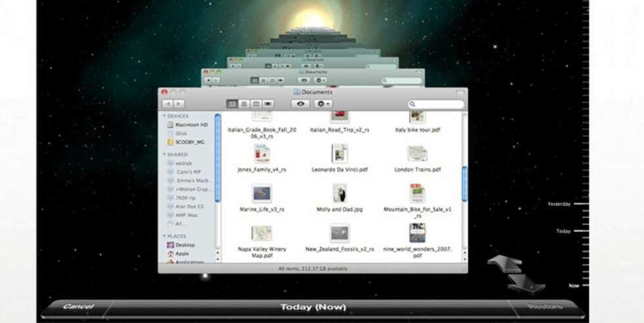Select Emma's Mac shared computer
Screen dimensions: 644x323
(189, 180)
